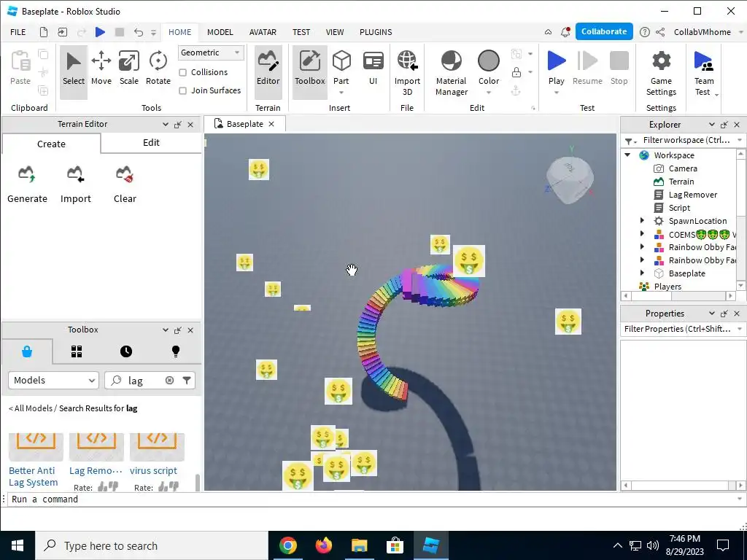Open Game Settings
This screenshot has height=560, width=747.
(x=661, y=74)
